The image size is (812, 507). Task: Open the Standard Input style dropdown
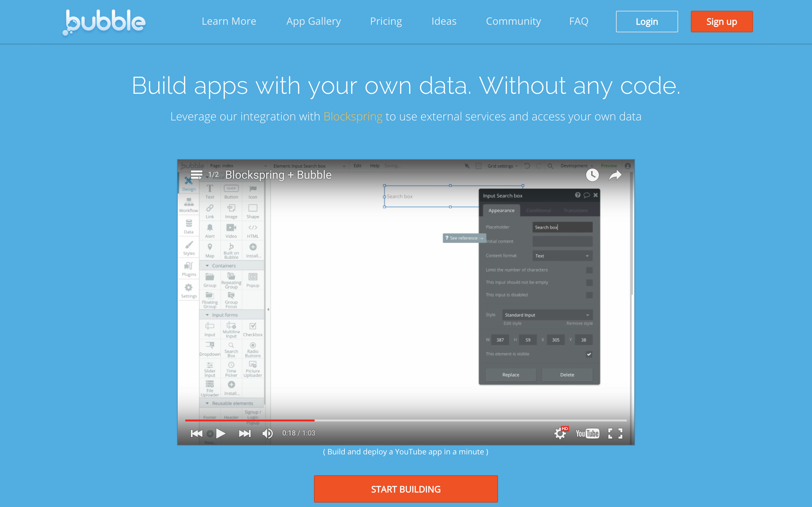coord(547,315)
